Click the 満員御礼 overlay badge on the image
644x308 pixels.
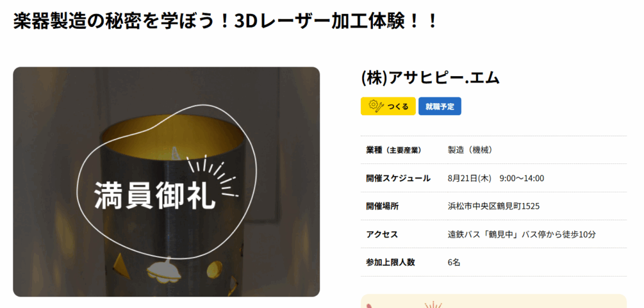155,195
